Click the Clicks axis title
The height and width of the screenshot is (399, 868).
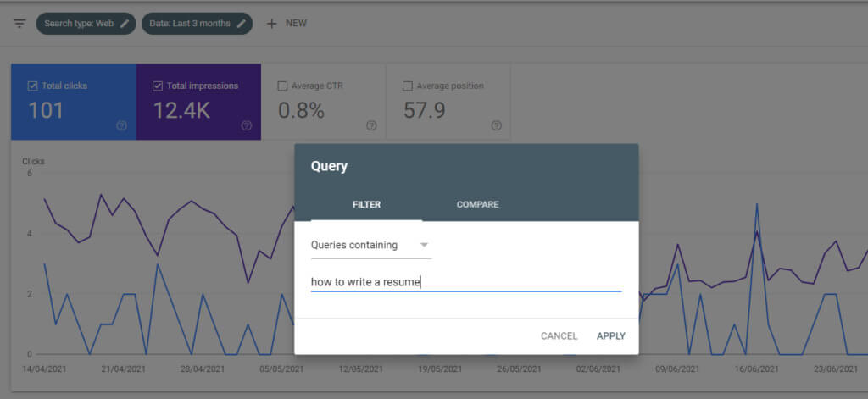[x=33, y=162]
